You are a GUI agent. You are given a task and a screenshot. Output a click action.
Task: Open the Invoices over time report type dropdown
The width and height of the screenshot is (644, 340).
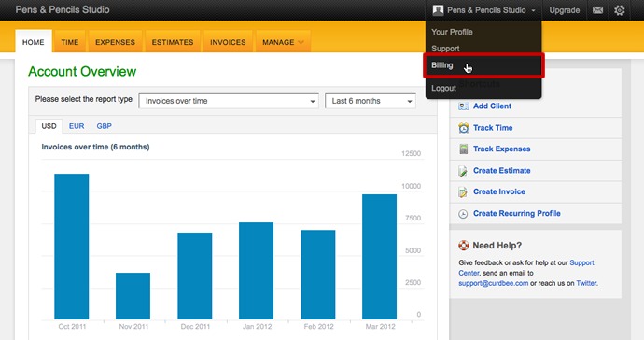[x=229, y=101]
